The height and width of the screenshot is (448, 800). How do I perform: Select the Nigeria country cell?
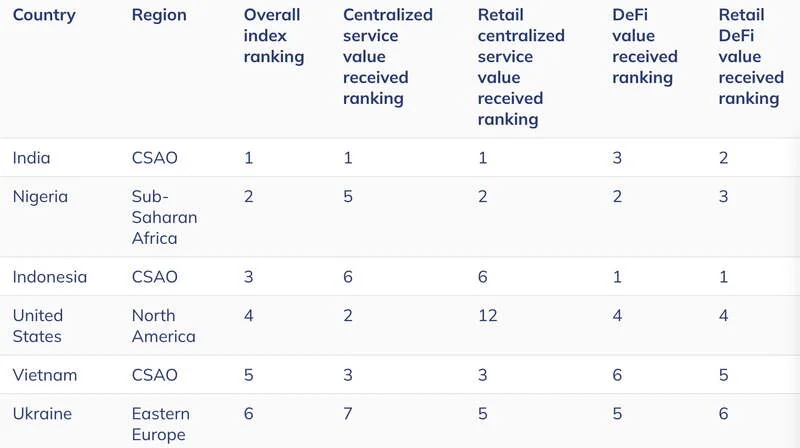click(40, 196)
